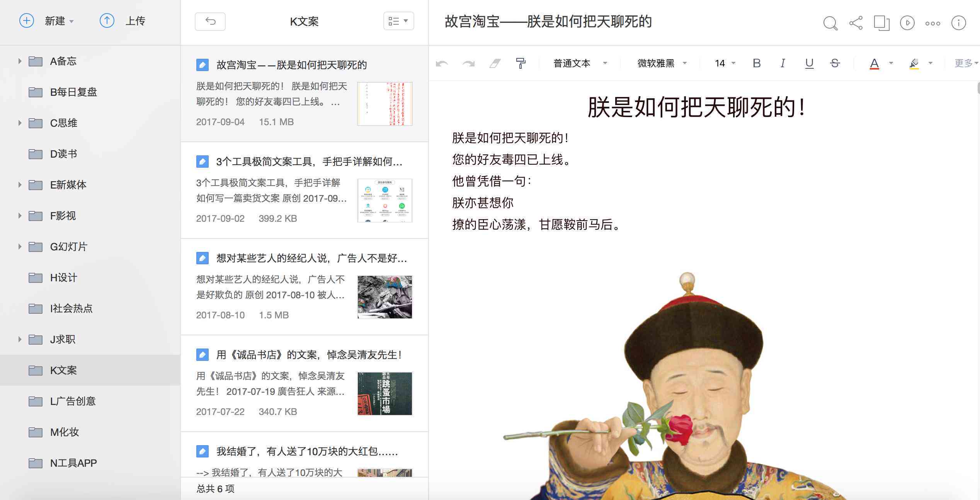Screen dimensions: 980x500
Task: Open note in separate window icon
Action: (x=881, y=23)
